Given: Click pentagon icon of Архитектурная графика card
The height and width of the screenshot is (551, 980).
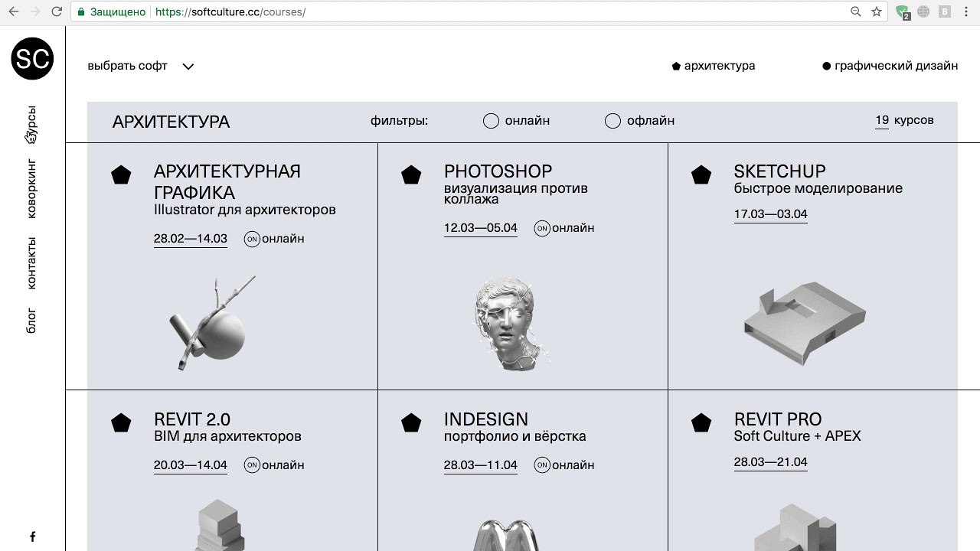Looking at the screenshot, I should [x=121, y=175].
